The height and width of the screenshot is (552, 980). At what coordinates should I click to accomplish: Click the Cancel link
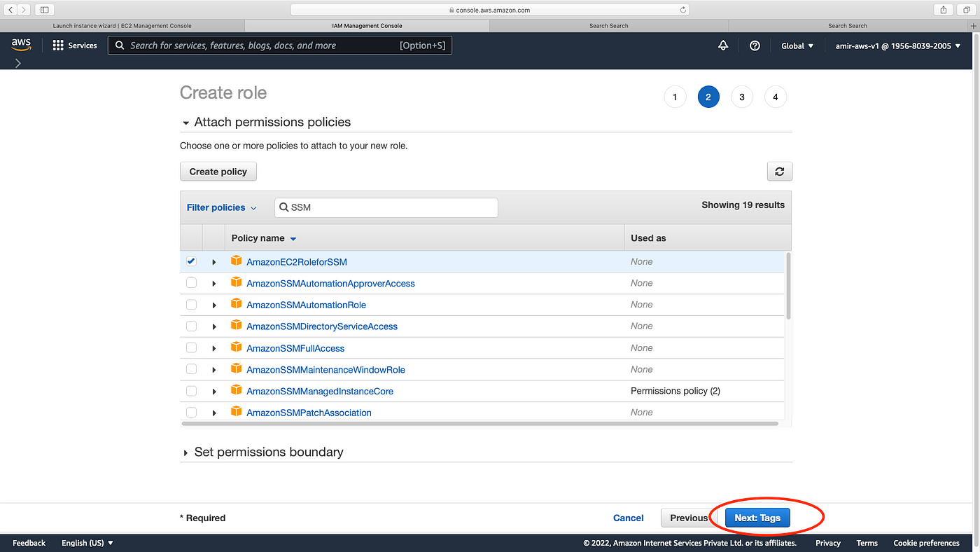coord(628,518)
